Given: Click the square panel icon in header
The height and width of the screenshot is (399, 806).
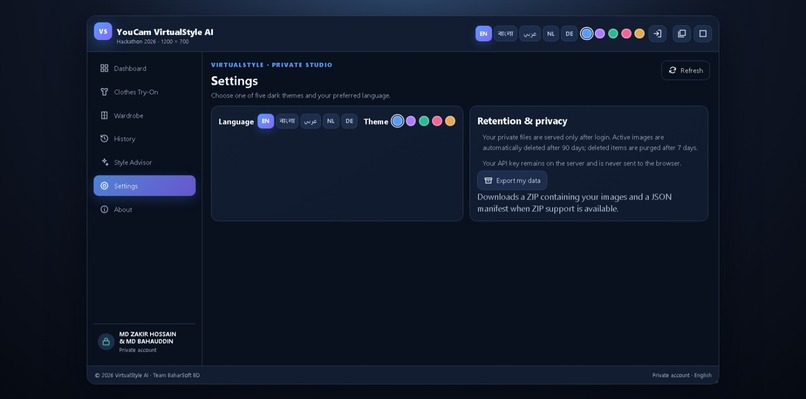Looking at the screenshot, I should [x=703, y=33].
